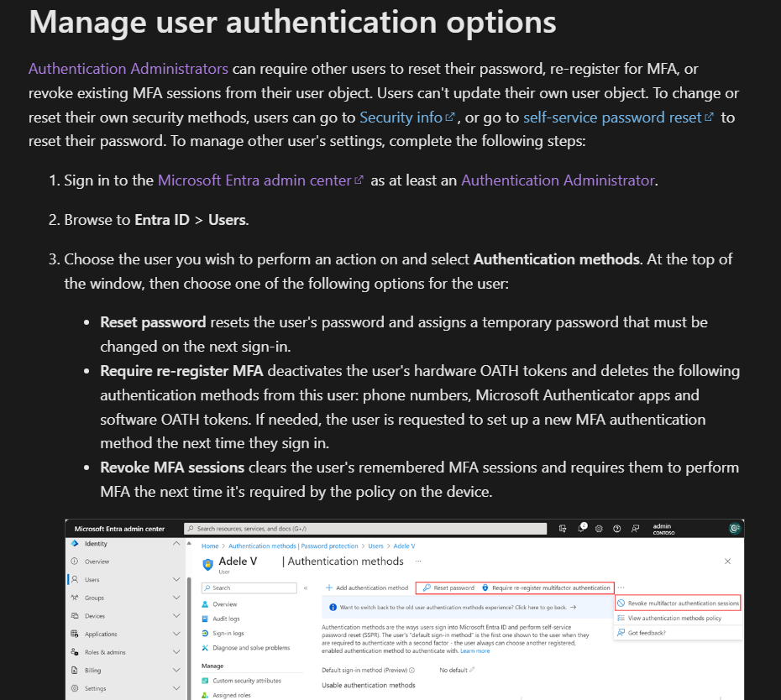The height and width of the screenshot is (700, 781).
Task: Open Roles & admins via its sidebar icon
Action: [74, 652]
